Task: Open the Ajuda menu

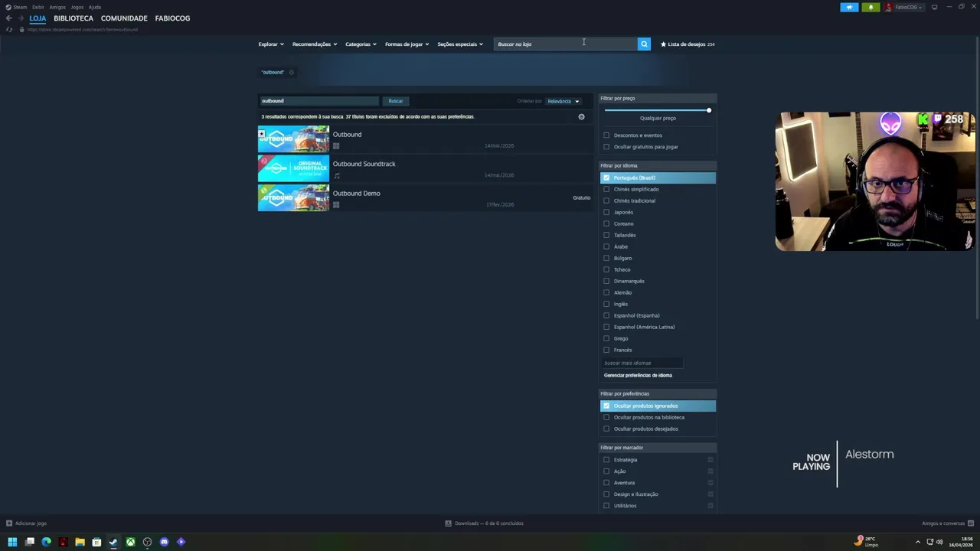Action: 95,7
